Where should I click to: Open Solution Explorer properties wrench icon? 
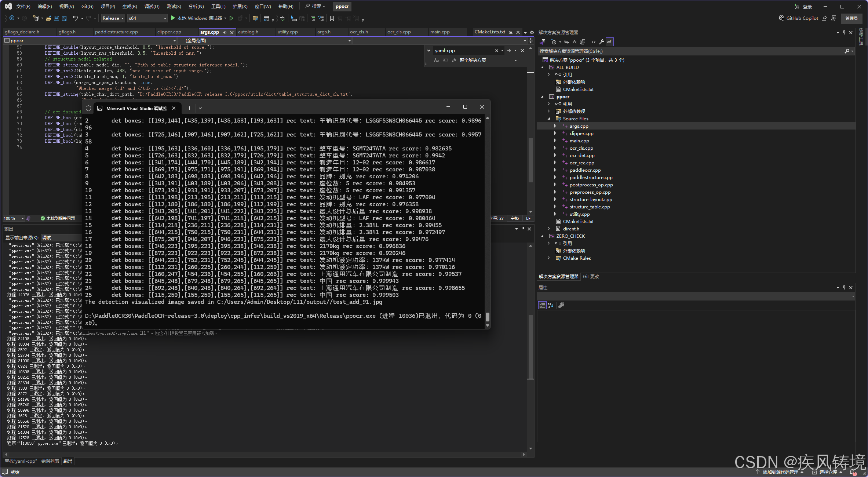point(602,42)
